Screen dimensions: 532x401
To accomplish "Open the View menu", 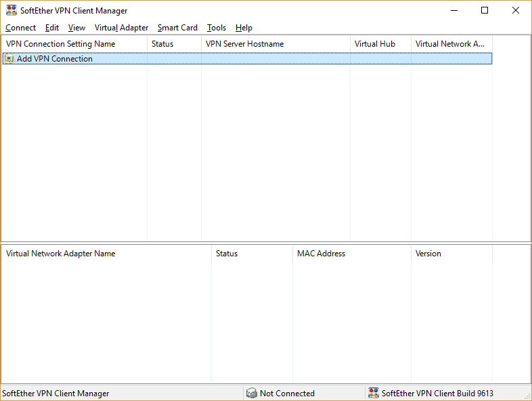I will [x=76, y=28].
